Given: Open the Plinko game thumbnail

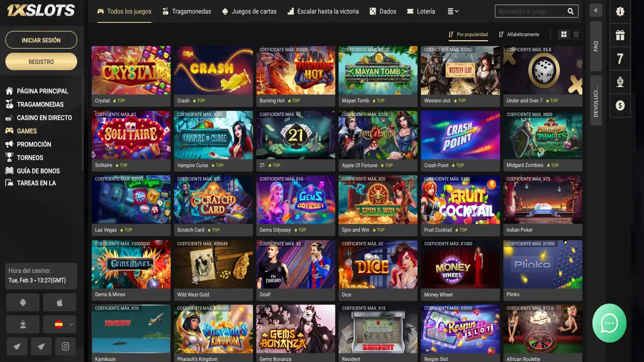Looking at the screenshot, I should point(543,264).
